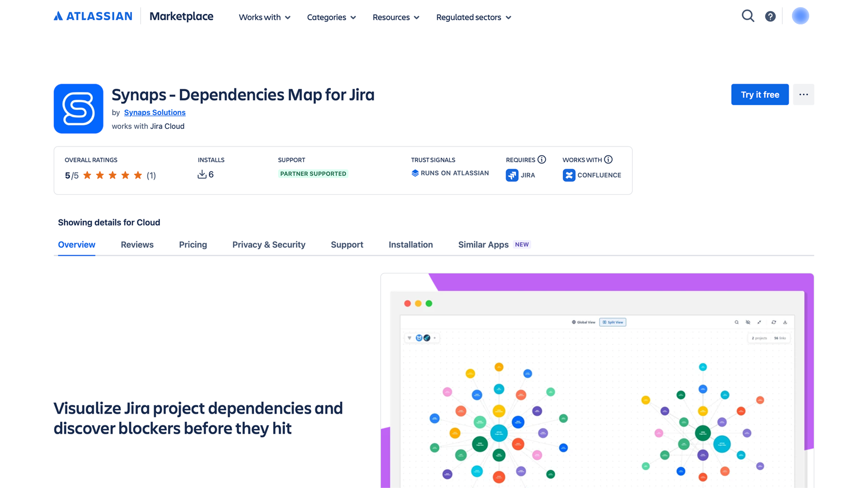Image resolution: width=868 pixels, height=488 pixels.
Task: Open the Support tab
Action: [347, 244]
